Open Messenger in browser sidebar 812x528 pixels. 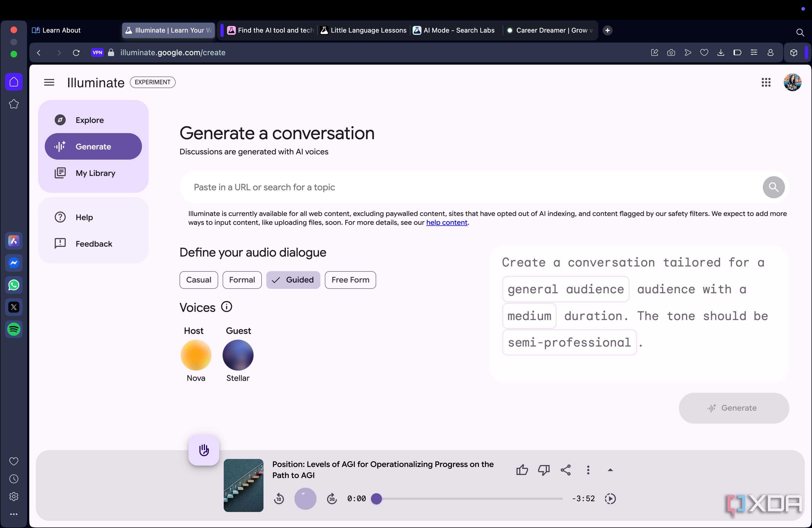coord(14,263)
